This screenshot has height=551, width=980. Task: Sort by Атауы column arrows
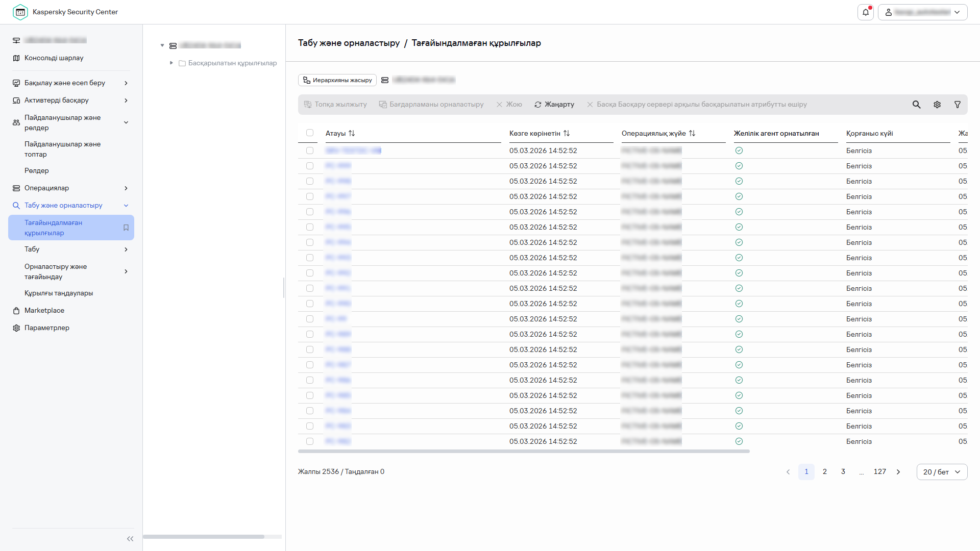(x=352, y=133)
